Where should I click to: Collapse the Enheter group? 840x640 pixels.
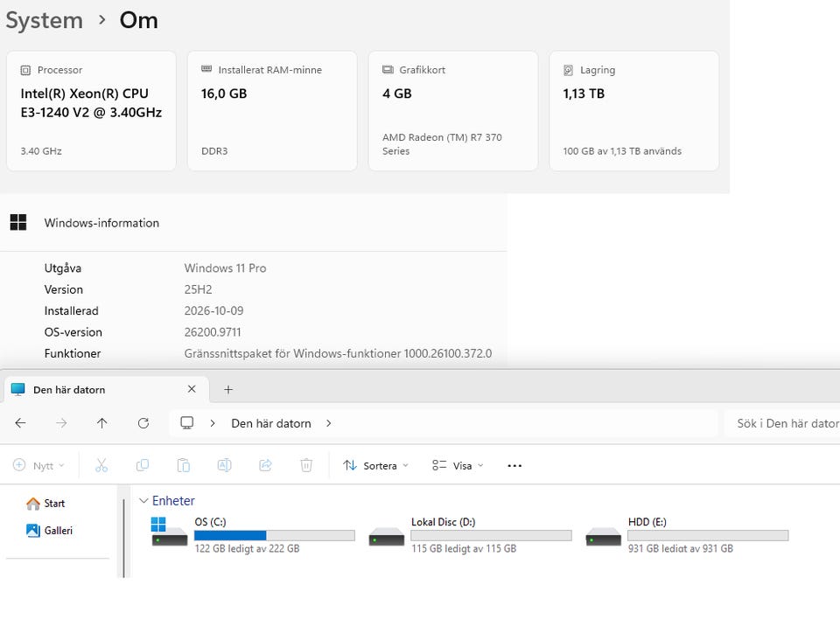click(143, 501)
